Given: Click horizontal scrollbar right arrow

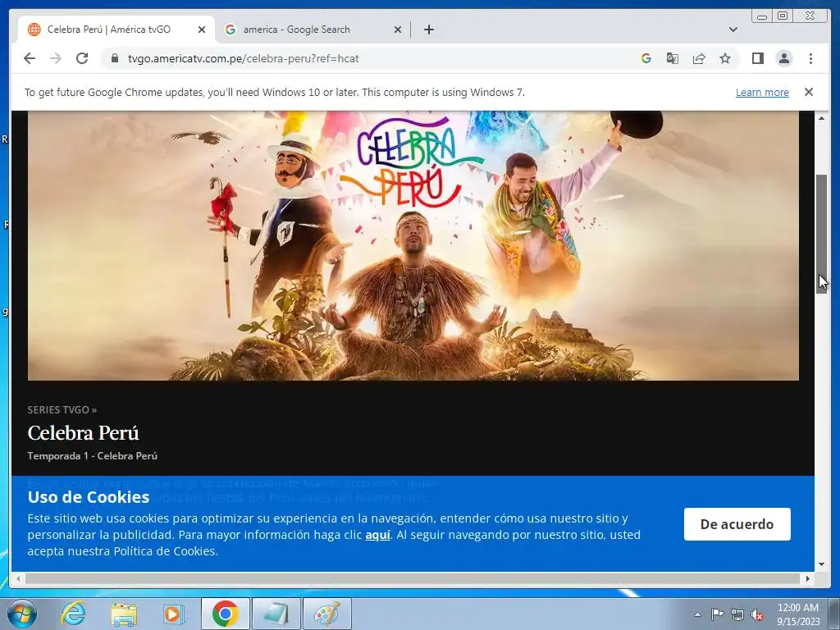Looking at the screenshot, I should click(x=808, y=578).
